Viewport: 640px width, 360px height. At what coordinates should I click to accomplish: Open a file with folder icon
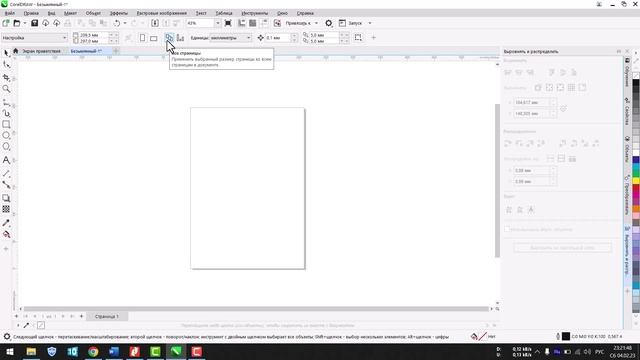(17, 23)
